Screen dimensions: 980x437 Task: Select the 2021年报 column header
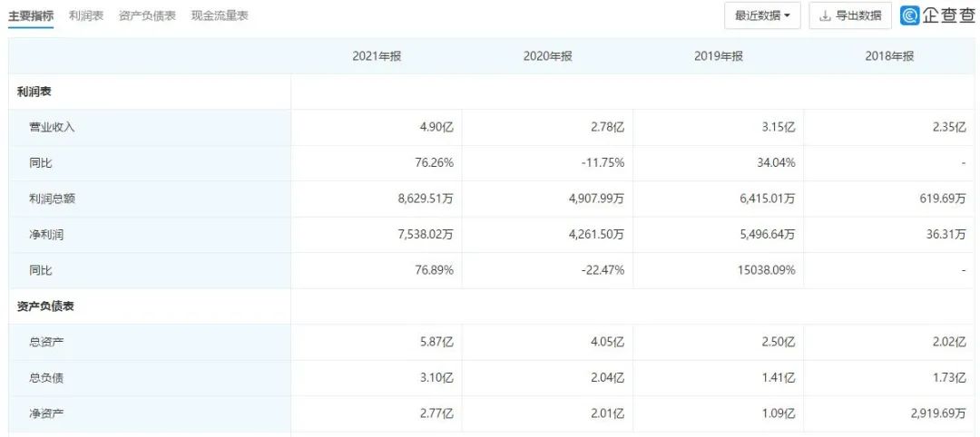pos(377,56)
